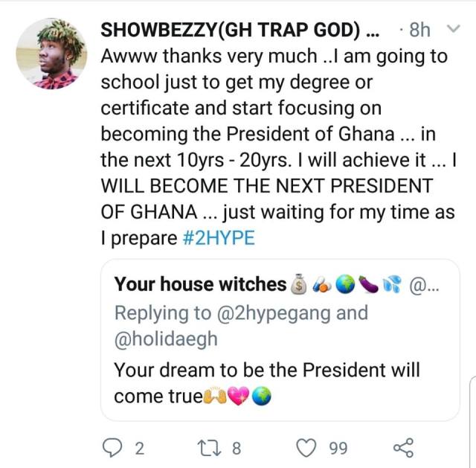Tap the like count 99

click(338, 448)
